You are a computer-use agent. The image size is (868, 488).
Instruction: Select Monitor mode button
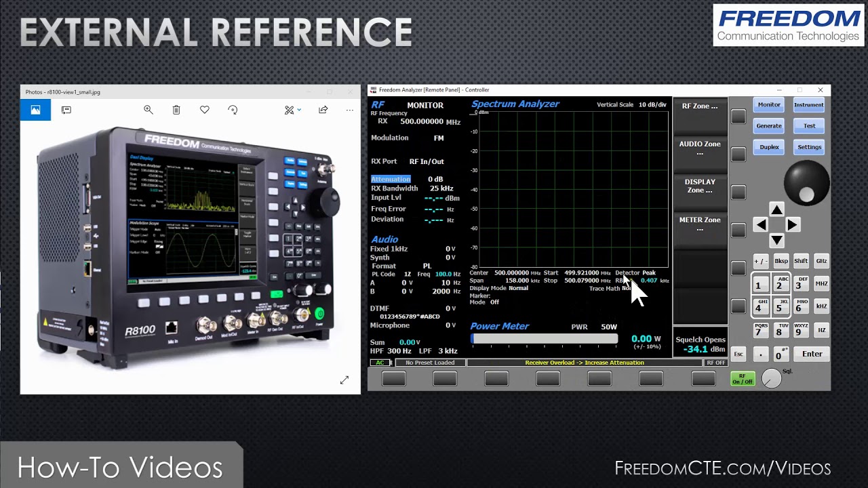[x=769, y=105]
